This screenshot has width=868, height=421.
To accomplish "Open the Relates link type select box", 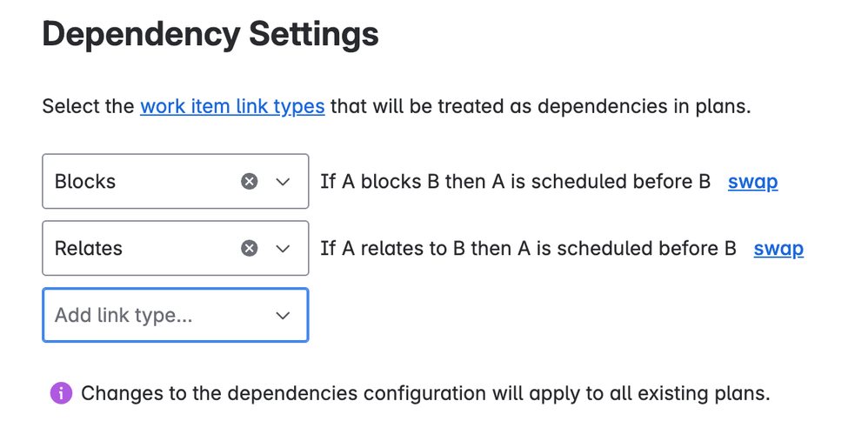I will tap(176, 248).
